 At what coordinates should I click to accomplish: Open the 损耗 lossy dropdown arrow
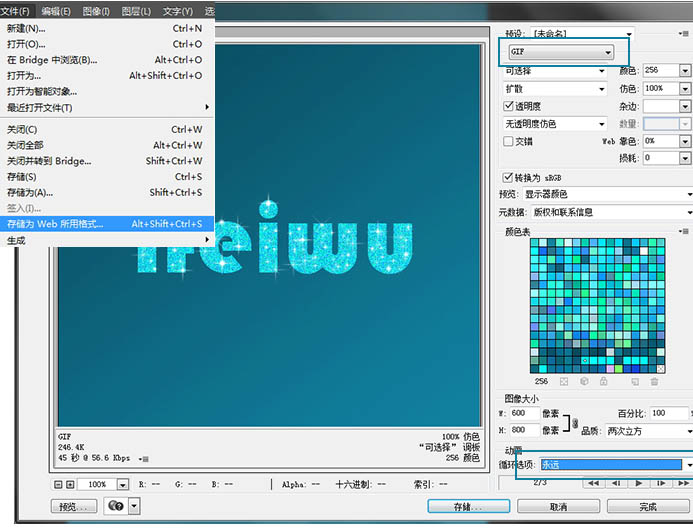pyautogui.click(x=685, y=158)
